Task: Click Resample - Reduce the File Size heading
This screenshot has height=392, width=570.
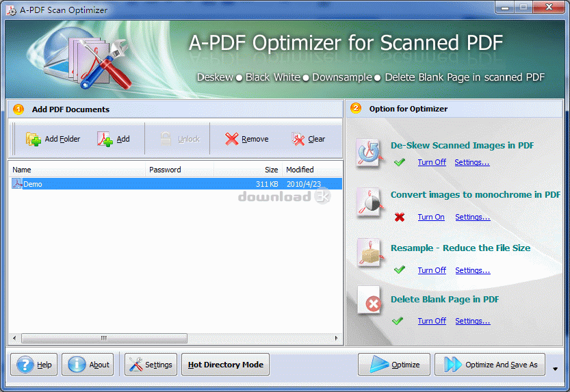Action: [461, 248]
